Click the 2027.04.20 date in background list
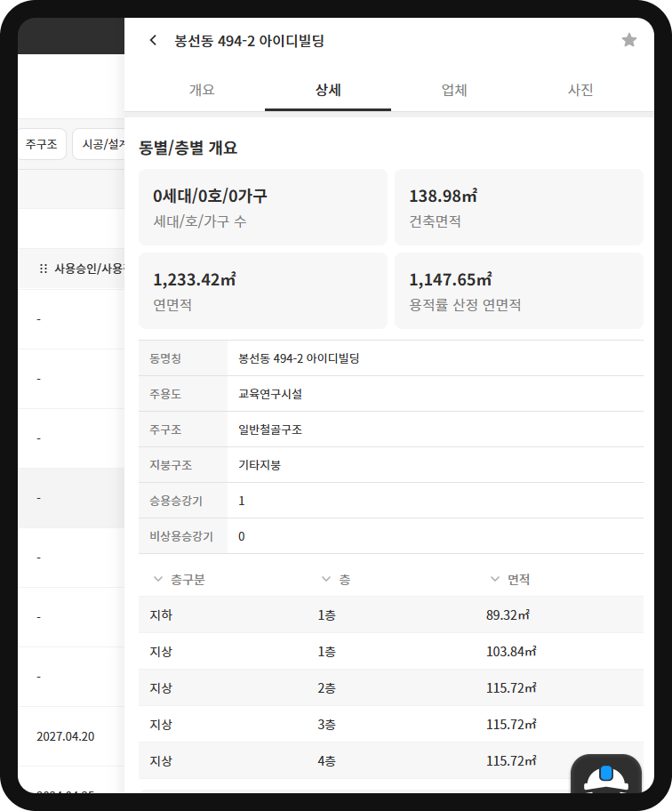Screen dimensions: 672x811 [x=66, y=736]
